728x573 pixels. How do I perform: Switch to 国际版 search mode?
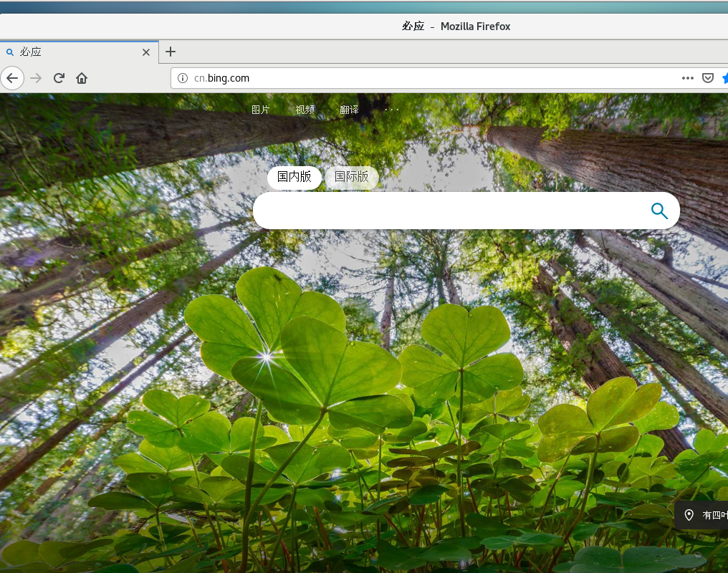pyautogui.click(x=352, y=177)
